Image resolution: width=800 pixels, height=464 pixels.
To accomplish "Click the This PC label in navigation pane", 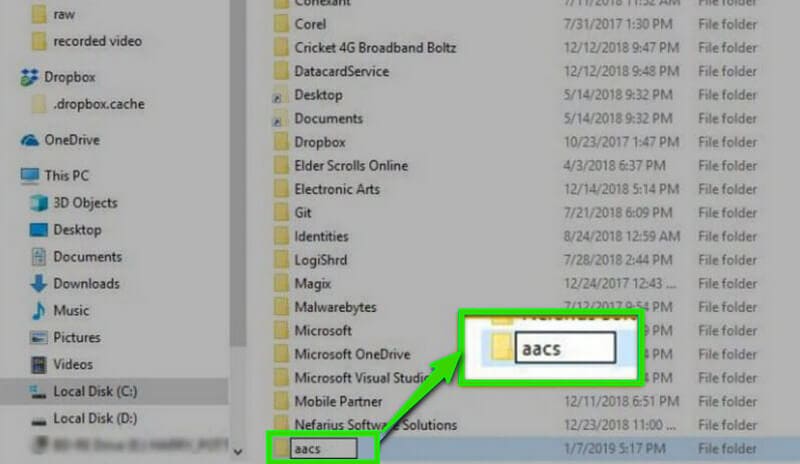I will (66, 176).
